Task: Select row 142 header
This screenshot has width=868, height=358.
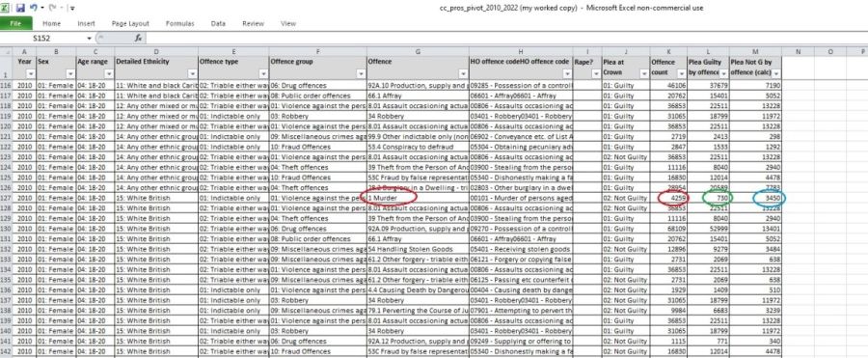Action: tap(7, 351)
